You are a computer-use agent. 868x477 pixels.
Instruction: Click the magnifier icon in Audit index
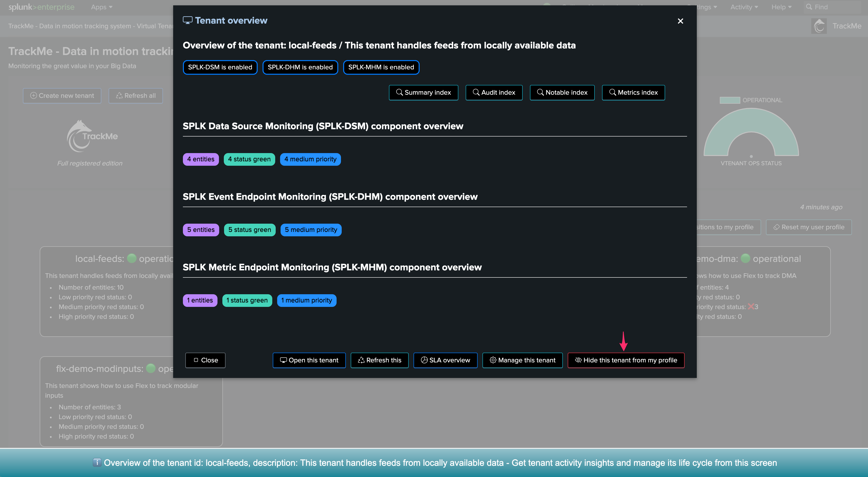(x=476, y=92)
